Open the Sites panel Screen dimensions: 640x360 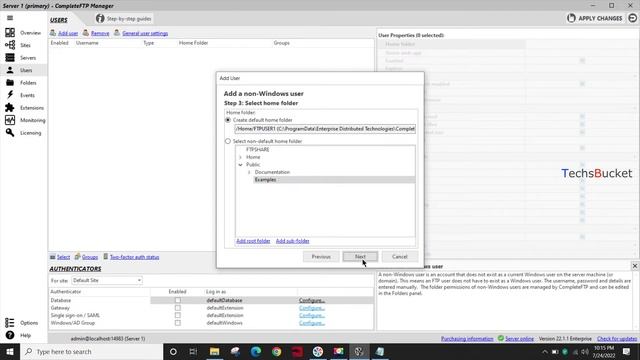18,45
